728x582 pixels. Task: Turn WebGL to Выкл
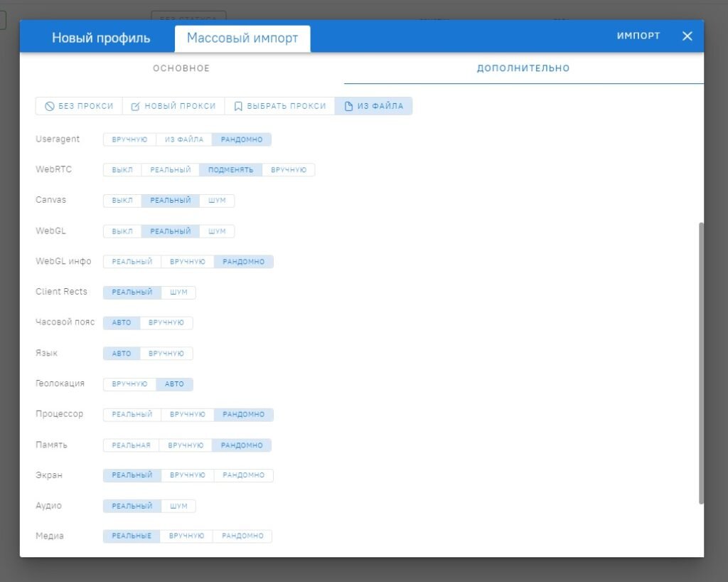click(122, 231)
